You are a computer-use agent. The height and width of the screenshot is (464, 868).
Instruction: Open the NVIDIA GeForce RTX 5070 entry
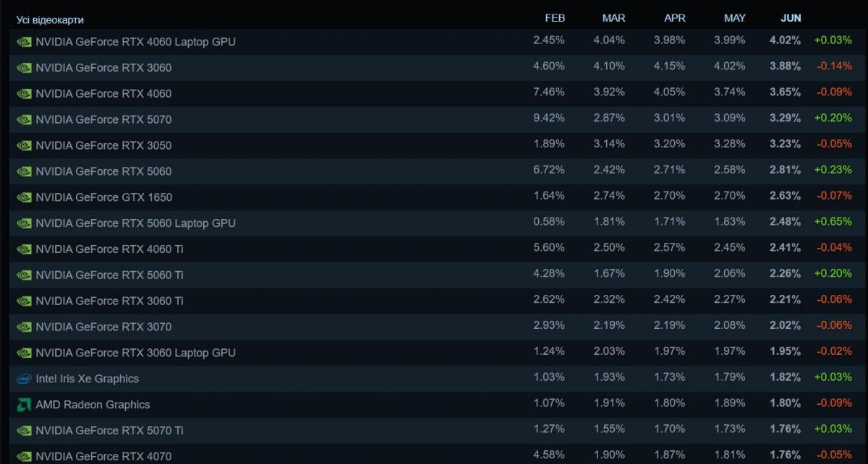pyautogui.click(x=434, y=119)
